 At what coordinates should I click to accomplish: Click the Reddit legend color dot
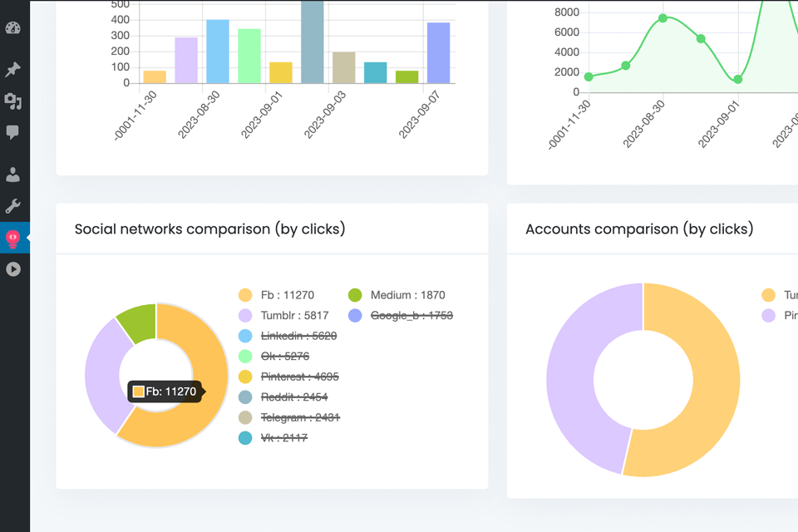pyautogui.click(x=245, y=397)
